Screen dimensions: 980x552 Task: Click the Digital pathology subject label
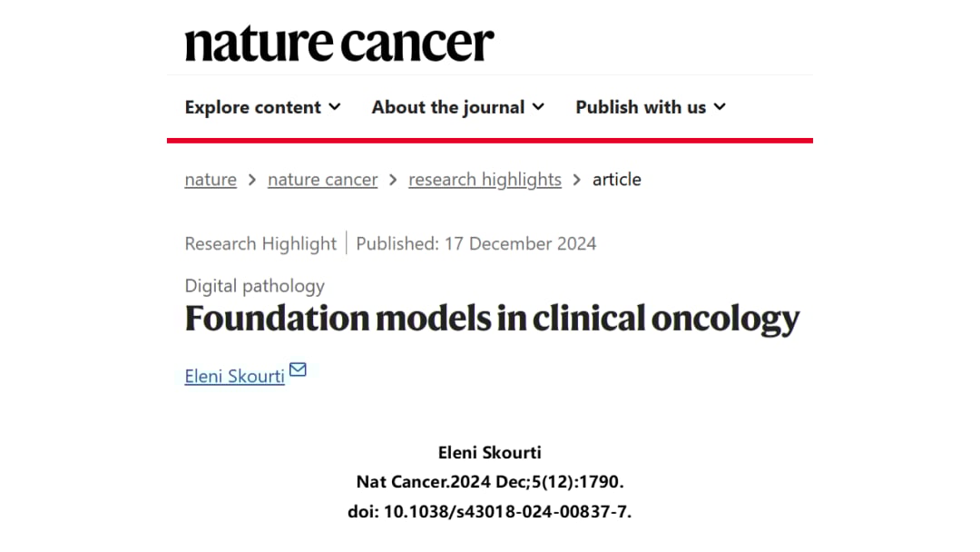254,286
